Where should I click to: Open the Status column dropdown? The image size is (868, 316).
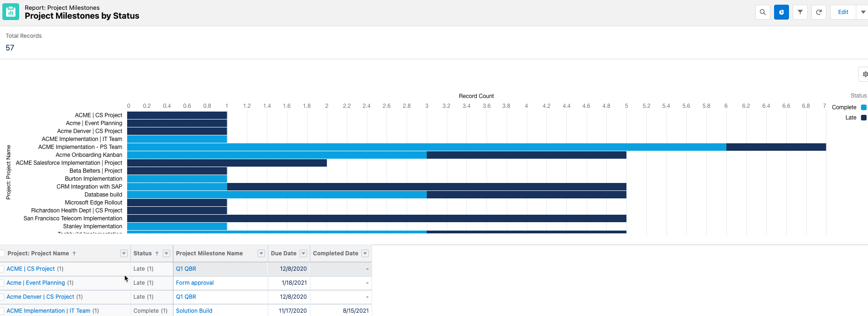[x=166, y=253]
